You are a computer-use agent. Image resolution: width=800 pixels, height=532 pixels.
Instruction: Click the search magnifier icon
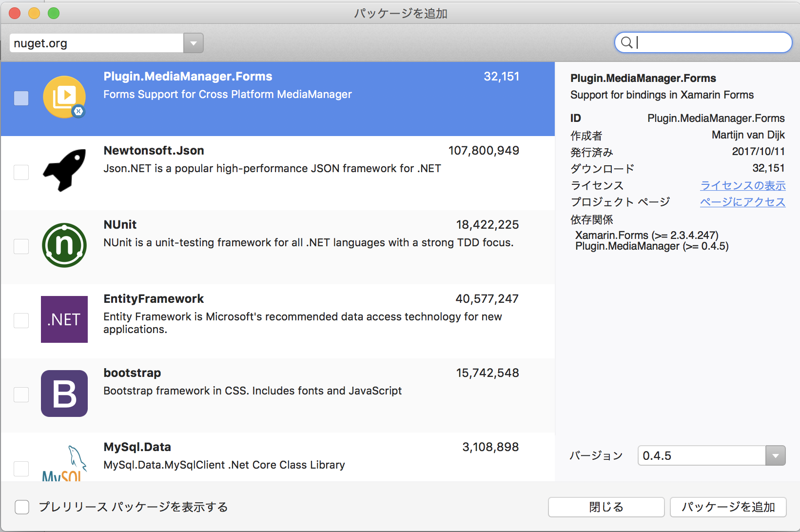pyautogui.click(x=627, y=42)
